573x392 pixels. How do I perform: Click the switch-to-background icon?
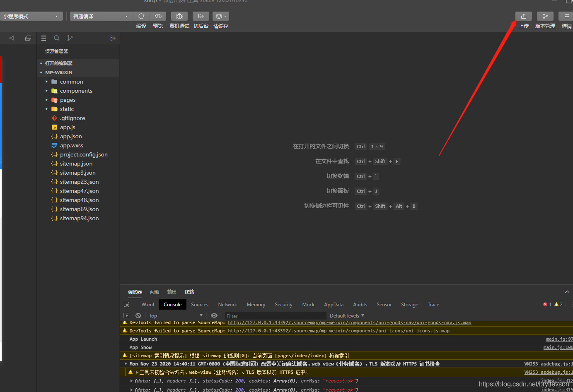click(x=201, y=16)
